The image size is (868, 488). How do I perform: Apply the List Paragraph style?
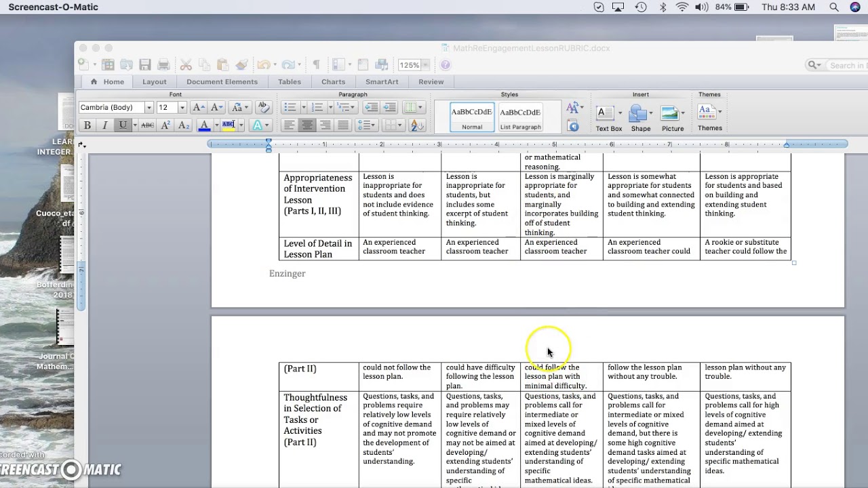(x=520, y=117)
